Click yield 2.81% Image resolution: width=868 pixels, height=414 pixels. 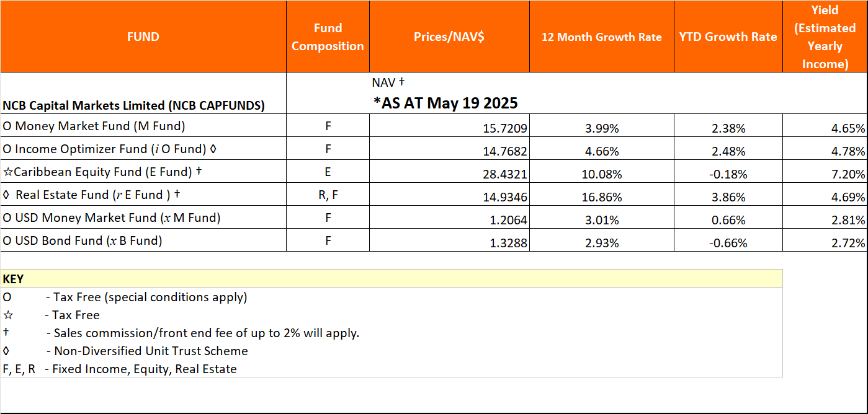pos(849,221)
